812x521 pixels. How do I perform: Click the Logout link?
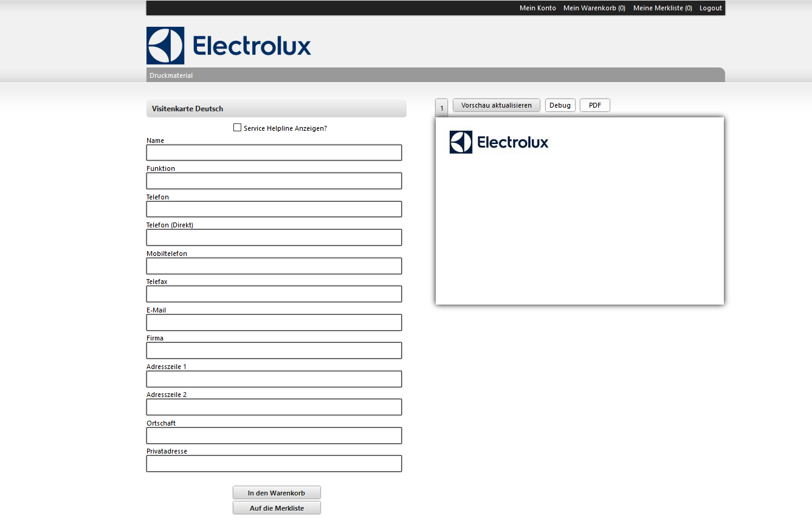coord(710,8)
